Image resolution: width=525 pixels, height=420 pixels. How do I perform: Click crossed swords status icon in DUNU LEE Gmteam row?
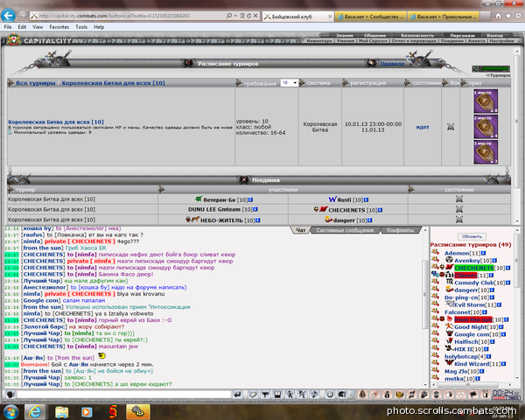(x=459, y=210)
